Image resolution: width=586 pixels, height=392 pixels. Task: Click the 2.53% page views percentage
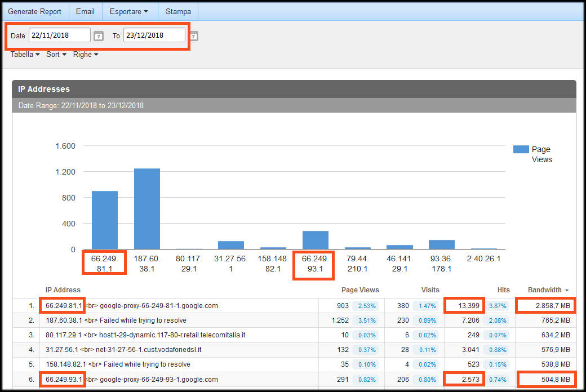(367, 306)
